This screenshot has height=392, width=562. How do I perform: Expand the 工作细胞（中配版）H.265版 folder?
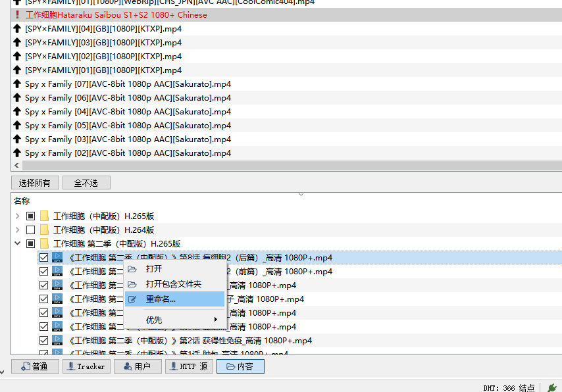(17, 216)
